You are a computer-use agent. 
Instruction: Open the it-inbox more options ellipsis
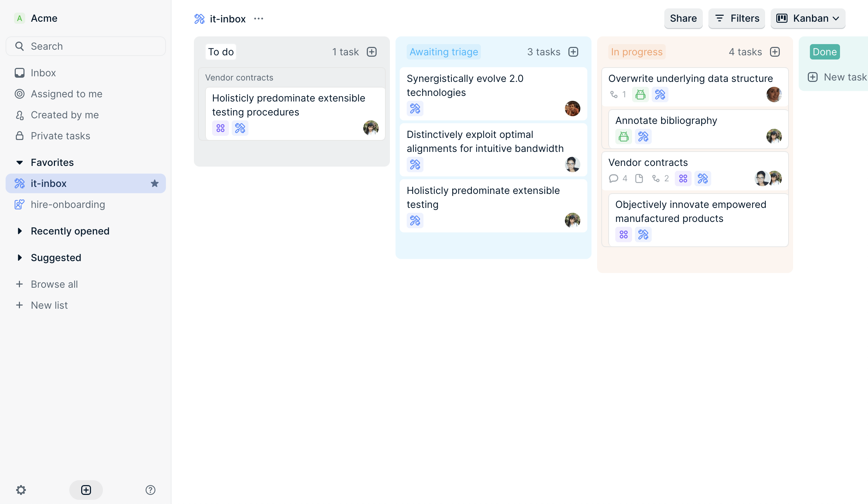[259, 19]
